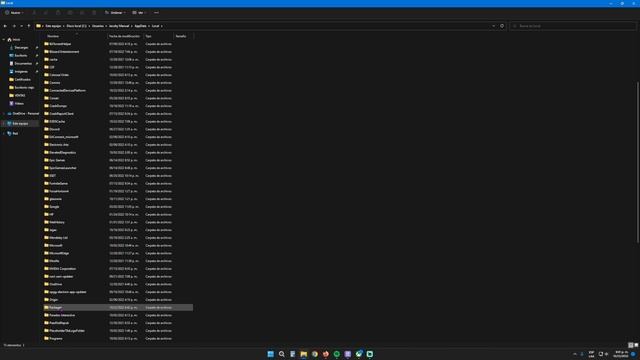This screenshot has width=640, height=360.
Task: Click AppData in the address breadcrumb
Action: click(140, 26)
